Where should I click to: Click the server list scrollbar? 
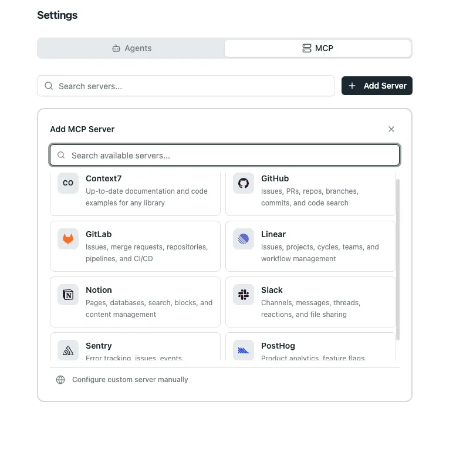[398, 258]
